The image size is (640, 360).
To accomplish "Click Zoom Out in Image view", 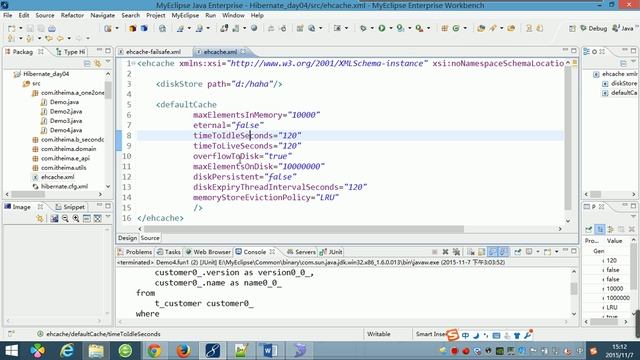I will pos(65,219).
